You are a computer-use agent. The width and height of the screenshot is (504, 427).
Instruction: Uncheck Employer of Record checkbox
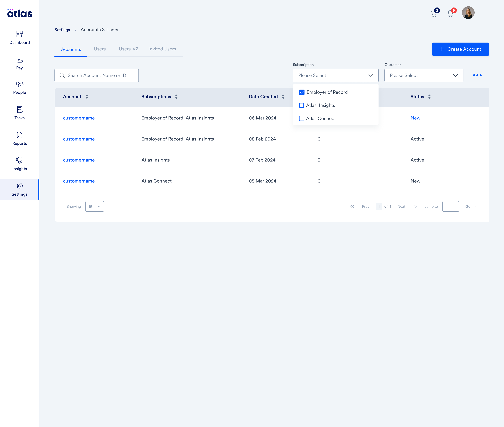click(x=302, y=92)
